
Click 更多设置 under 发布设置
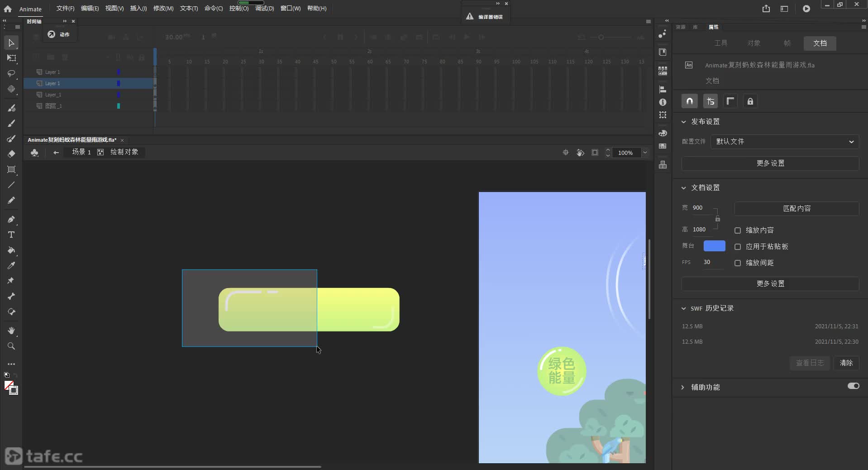coord(770,163)
